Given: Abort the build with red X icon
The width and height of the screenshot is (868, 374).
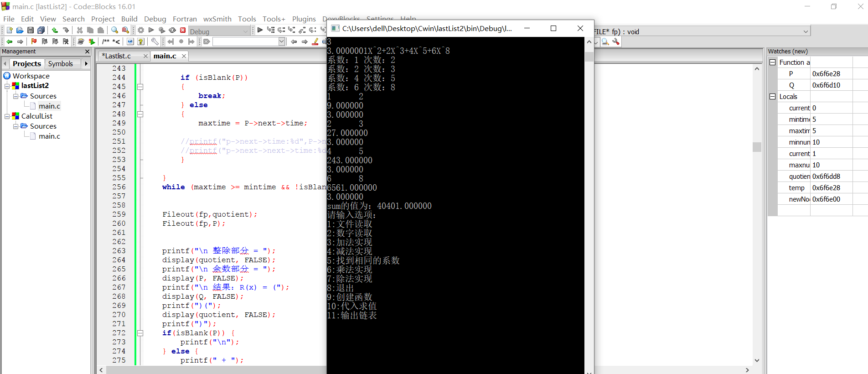Looking at the screenshot, I should pos(183,30).
